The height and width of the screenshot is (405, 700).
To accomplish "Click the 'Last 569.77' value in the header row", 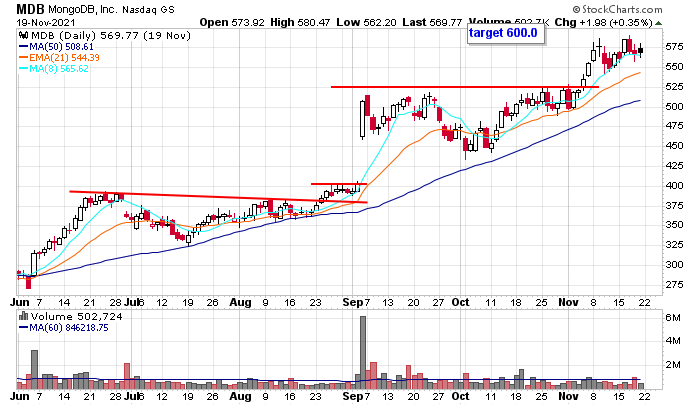I will click(432, 22).
